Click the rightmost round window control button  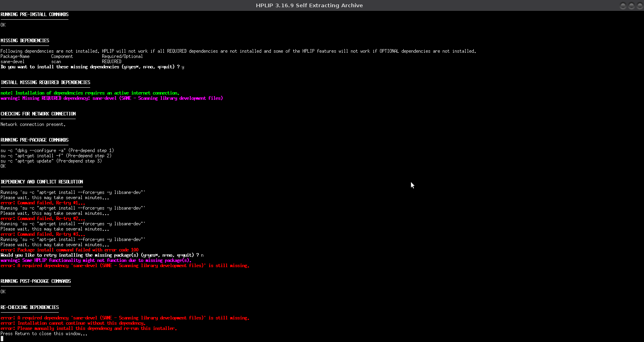point(640,6)
